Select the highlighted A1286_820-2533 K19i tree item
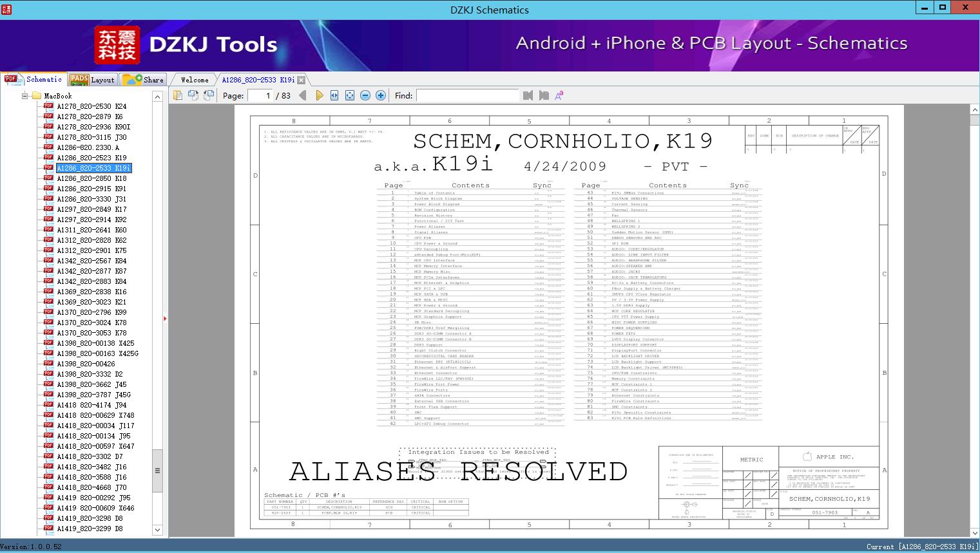 tap(94, 168)
